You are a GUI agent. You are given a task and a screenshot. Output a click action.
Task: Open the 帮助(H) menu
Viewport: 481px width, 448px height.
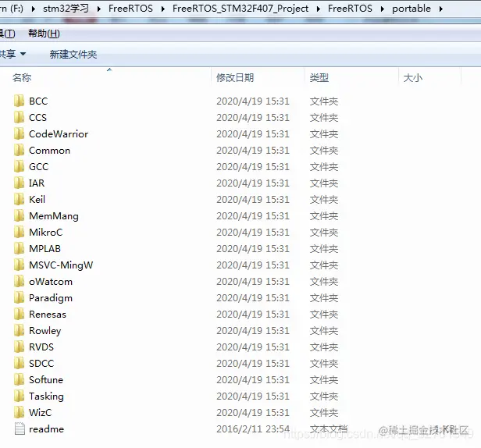pos(44,33)
